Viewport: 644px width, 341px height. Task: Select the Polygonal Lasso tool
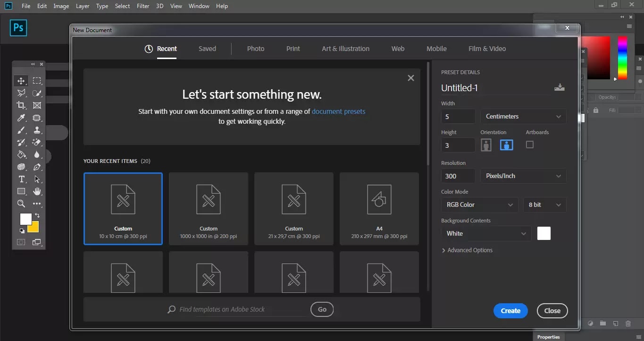pos(21,93)
